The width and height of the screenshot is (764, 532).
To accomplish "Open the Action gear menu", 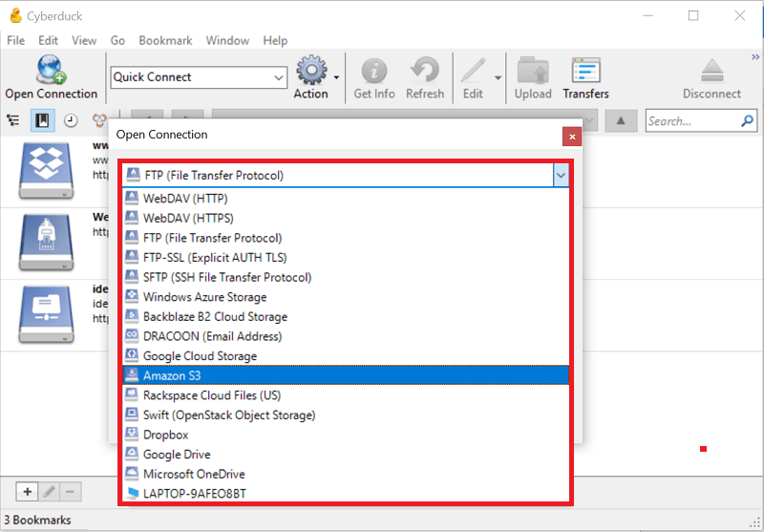I will 311,70.
